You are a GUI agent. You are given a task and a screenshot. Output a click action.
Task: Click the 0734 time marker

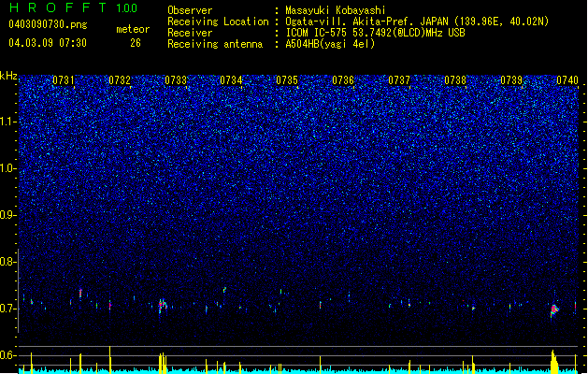pos(231,80)
